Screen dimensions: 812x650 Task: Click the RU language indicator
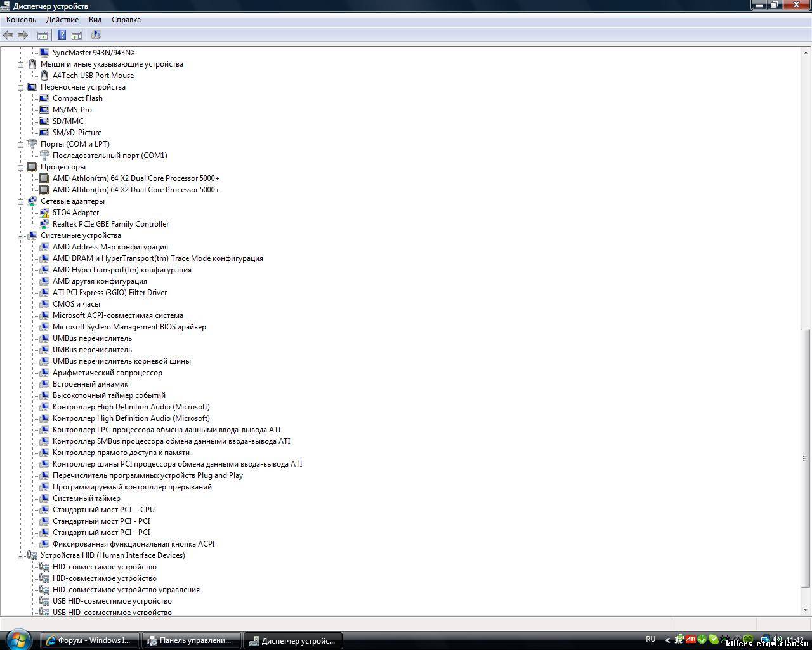tap(650, 639)
